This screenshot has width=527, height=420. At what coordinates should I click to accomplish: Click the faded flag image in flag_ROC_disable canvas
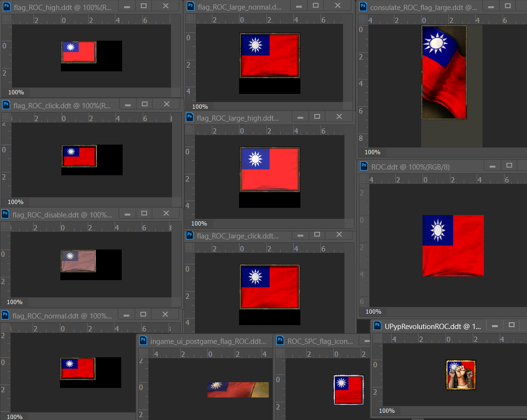pyautogui.click(x=78, y=261)
